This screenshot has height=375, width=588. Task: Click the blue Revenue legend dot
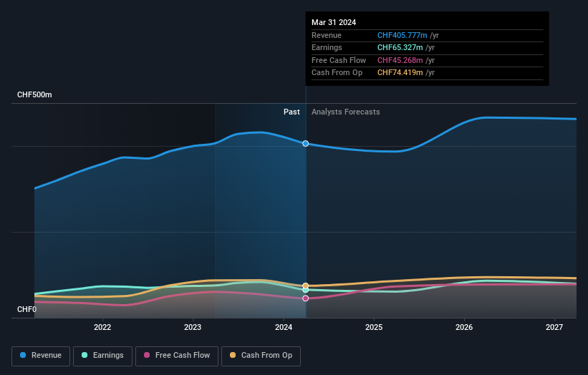pos(23,355)
